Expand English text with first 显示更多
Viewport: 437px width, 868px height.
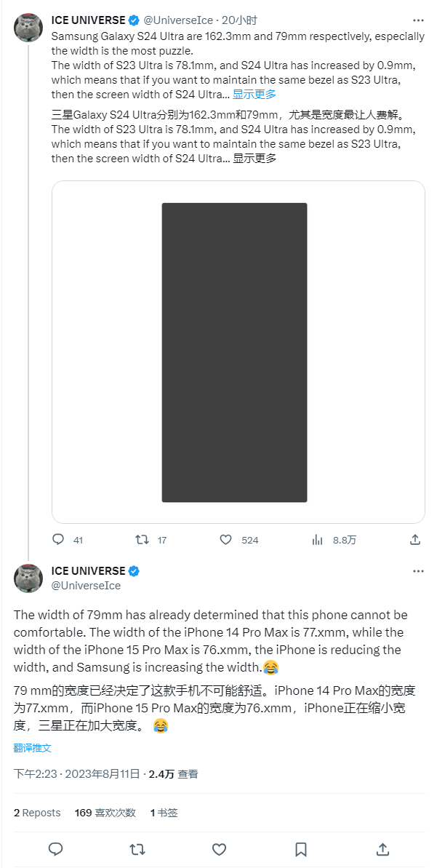pyautogui.click(x=254, y=94)
